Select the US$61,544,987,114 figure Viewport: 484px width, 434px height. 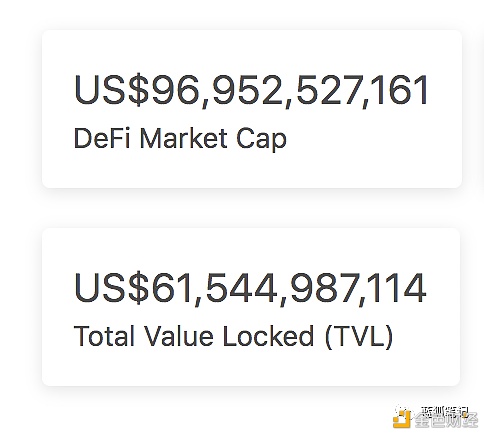250,288
